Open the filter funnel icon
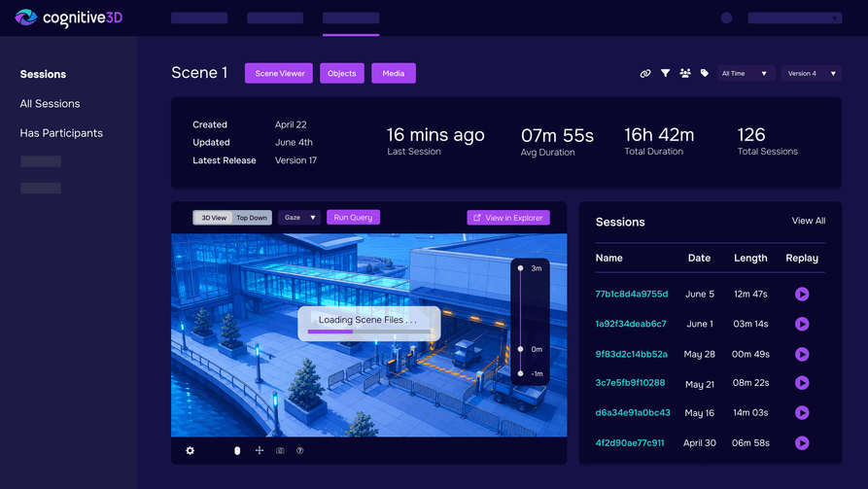Image resolution: width=868 pixels, height=489 pixels. coord(666,73)
